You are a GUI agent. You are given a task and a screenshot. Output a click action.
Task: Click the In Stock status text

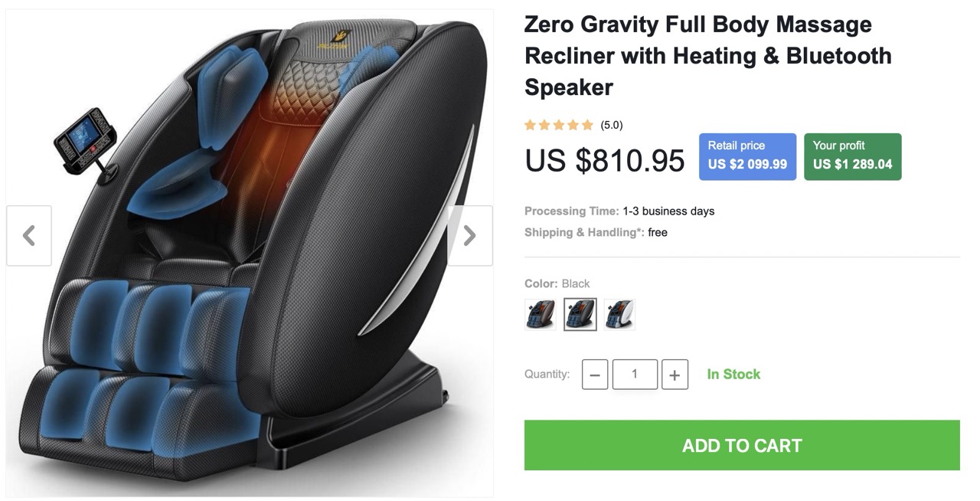point(733,375)
